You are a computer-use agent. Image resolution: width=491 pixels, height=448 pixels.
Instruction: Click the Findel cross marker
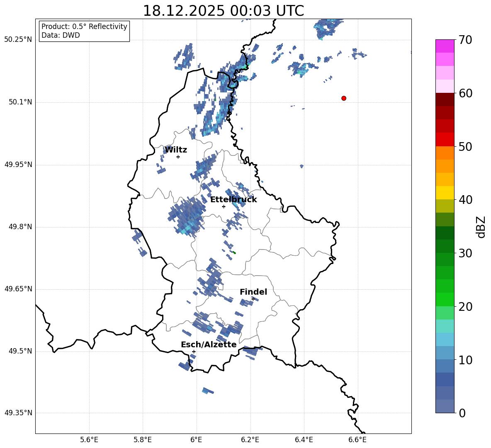click(x=253, y=299)
